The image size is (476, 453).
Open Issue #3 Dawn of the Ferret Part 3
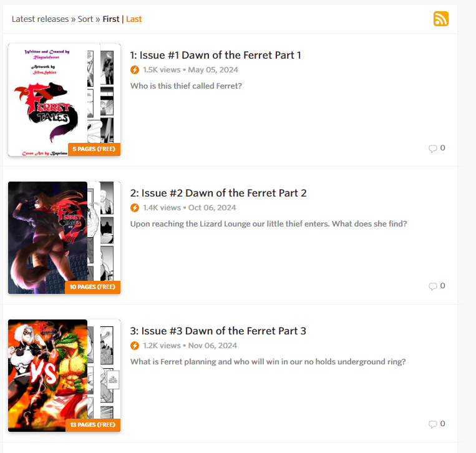click(x=218, y=331)
